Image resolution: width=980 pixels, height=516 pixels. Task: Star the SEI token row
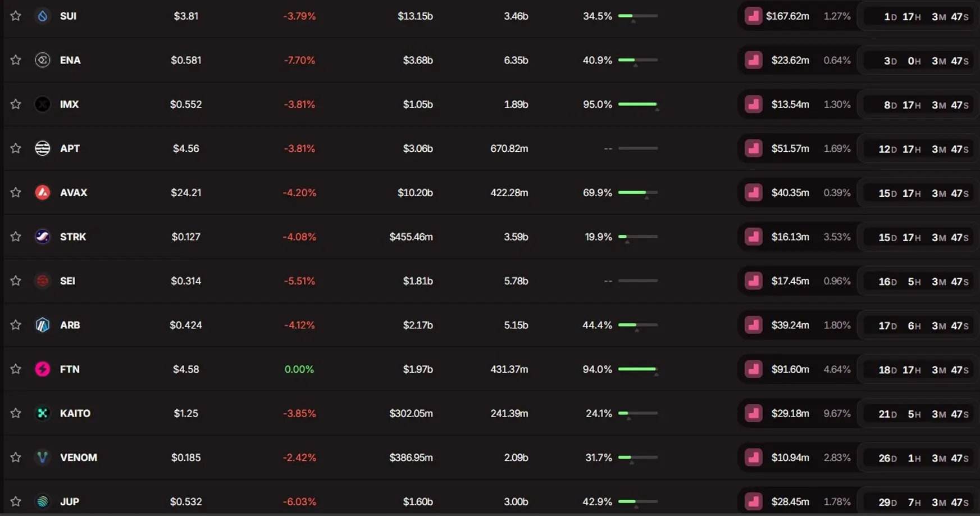[16, 280]
